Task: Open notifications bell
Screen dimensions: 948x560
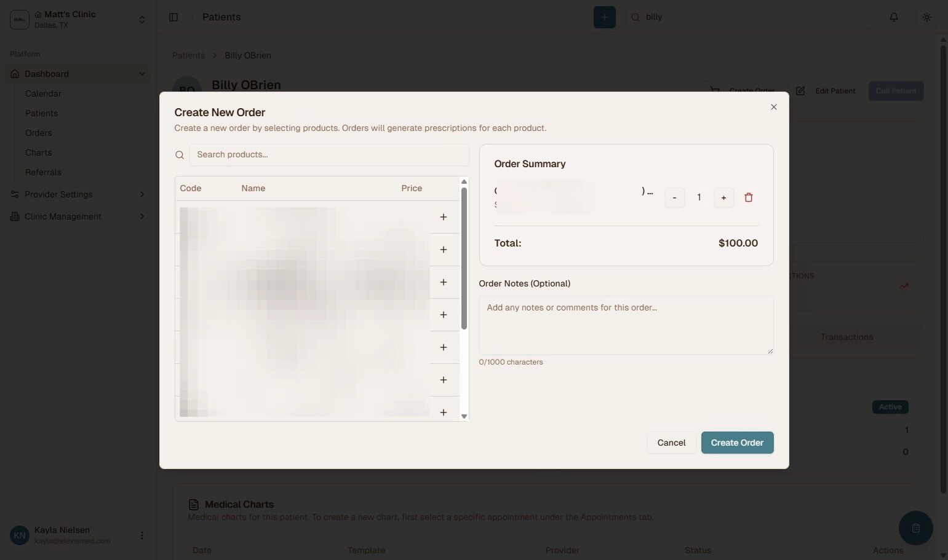Action: pos(894,17)
